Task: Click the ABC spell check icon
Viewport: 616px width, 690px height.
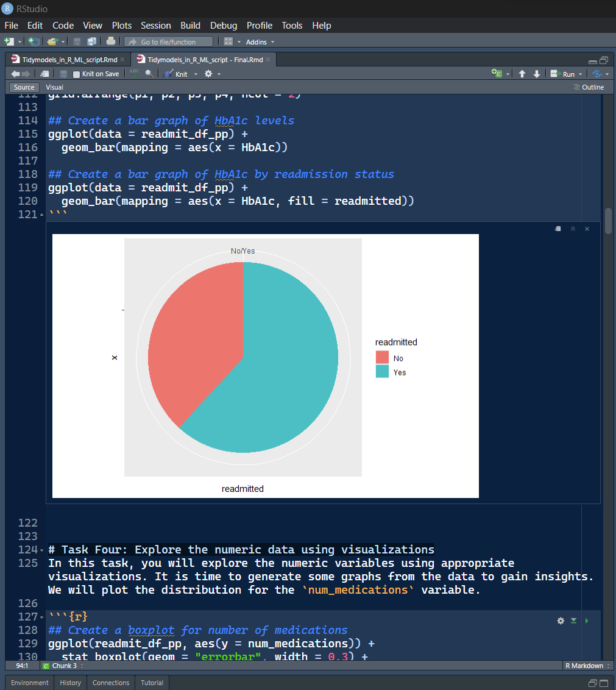Action: (135, 74)
